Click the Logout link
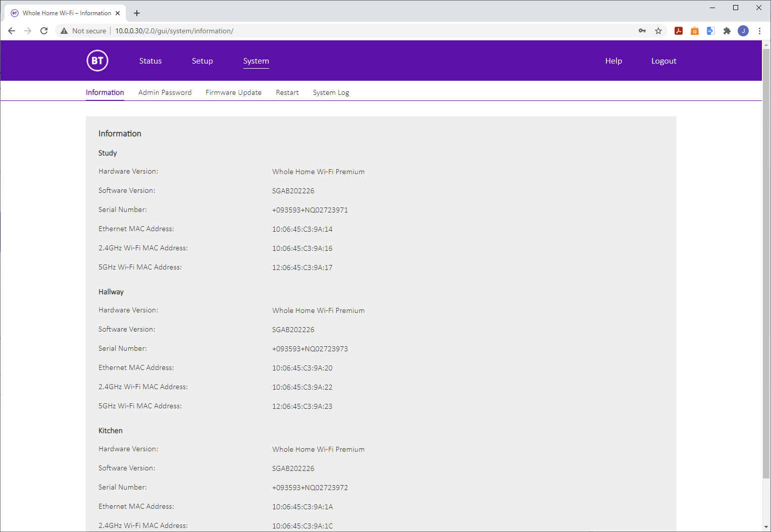 (x=663, y=61)
